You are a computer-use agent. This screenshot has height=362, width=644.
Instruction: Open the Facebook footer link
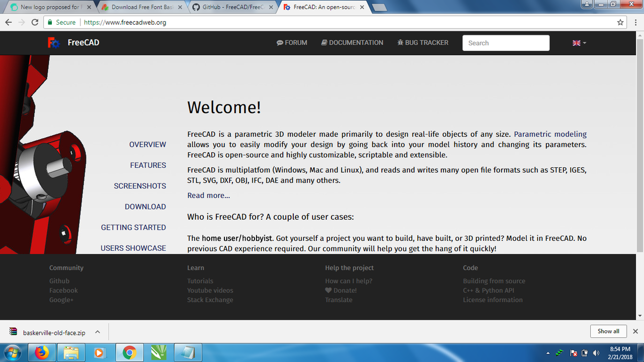click(63, 291)
